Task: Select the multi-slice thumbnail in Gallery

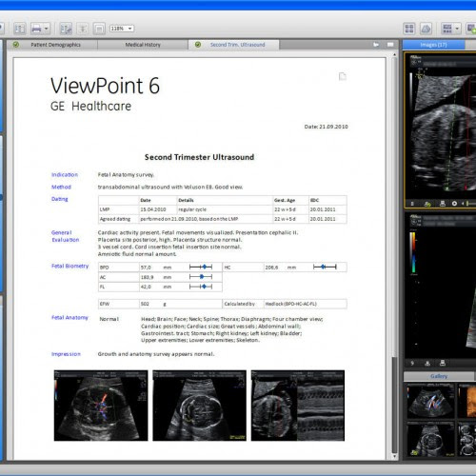Action: pyautogui.click(x=467, y=440)
